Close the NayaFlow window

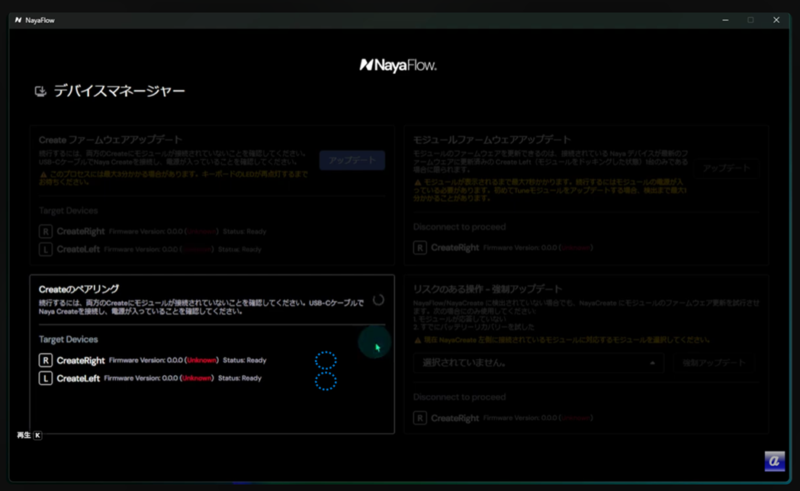(x=776, y=20)
